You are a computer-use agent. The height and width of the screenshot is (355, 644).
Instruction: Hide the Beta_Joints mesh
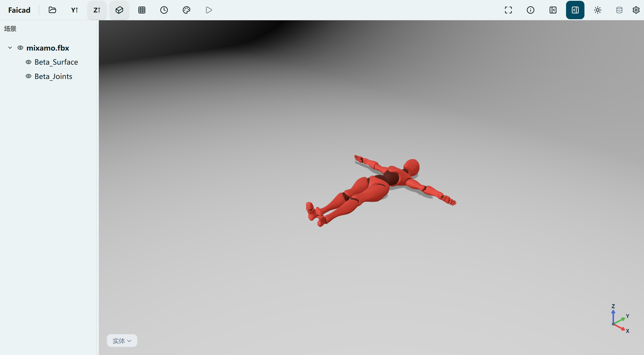coord(28,76)
